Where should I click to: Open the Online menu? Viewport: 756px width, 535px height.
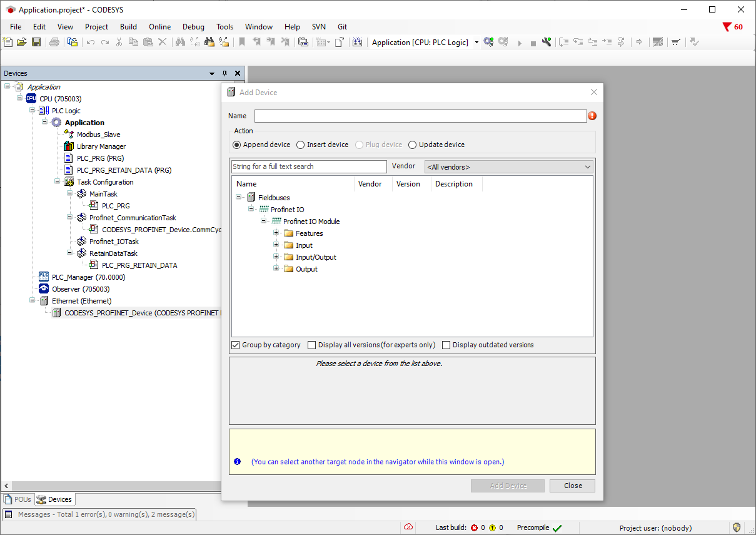click(159, 27)
